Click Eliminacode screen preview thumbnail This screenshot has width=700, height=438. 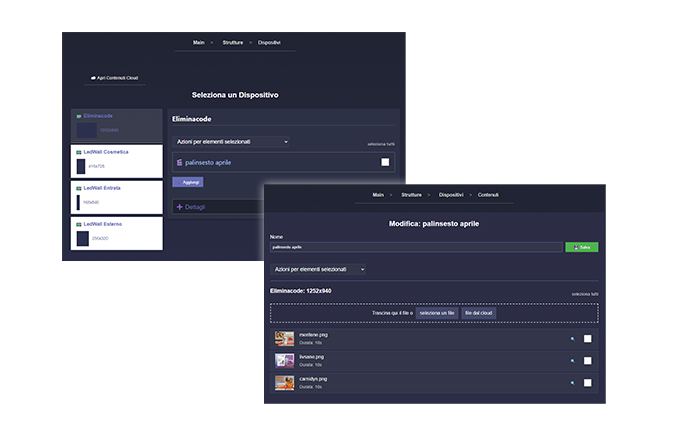(x=87, y=130)
